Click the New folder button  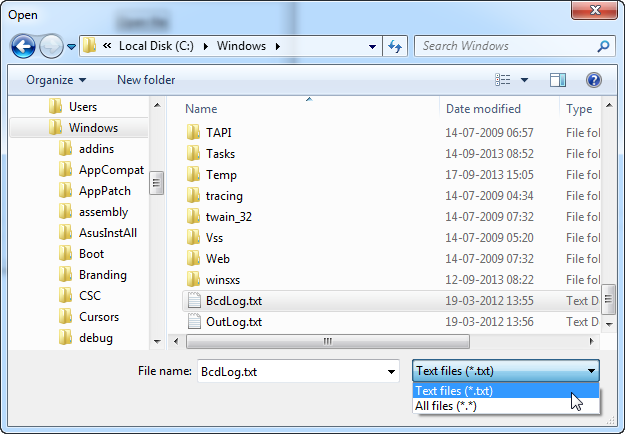[146, 79]
